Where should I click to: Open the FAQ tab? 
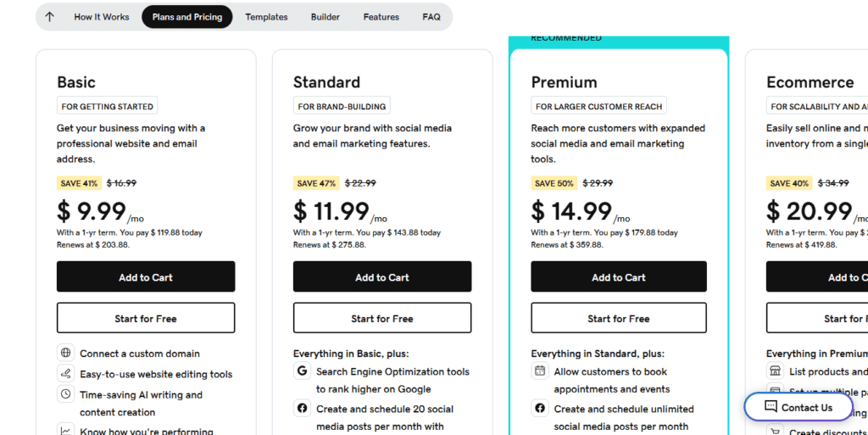(431, 17)
